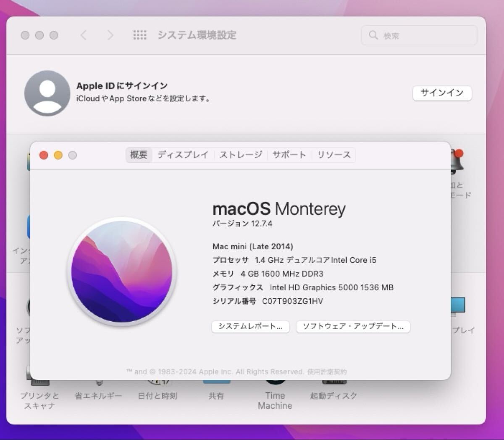Open 日付と時刻 preference pane

pos(157,390)
